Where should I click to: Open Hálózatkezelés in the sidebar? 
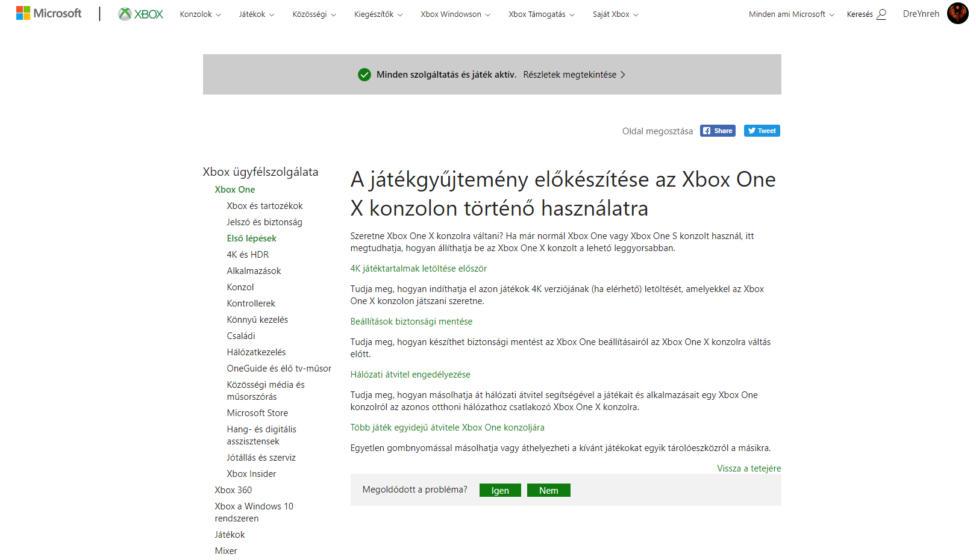point(257,352)
